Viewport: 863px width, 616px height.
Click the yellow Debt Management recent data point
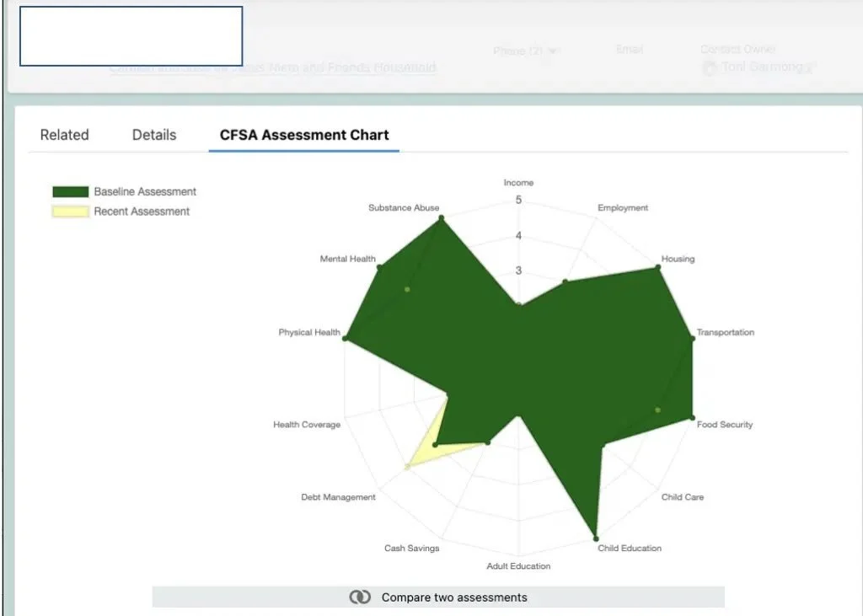[x=407, y=467]
